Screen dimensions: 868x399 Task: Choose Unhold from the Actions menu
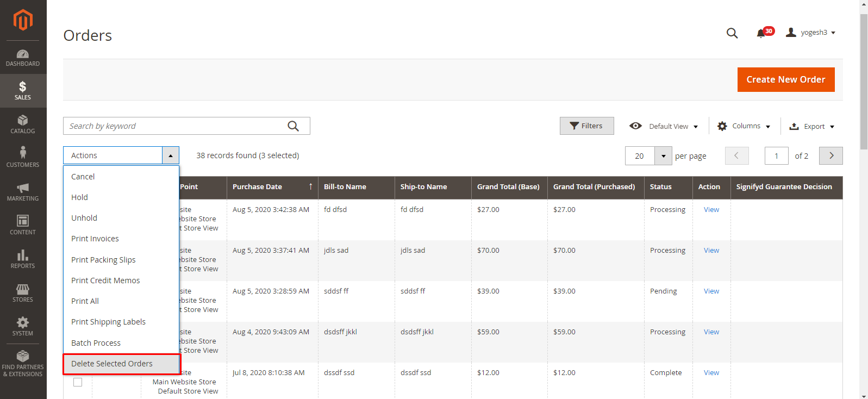pyautogui.click(x=121, y=218)
